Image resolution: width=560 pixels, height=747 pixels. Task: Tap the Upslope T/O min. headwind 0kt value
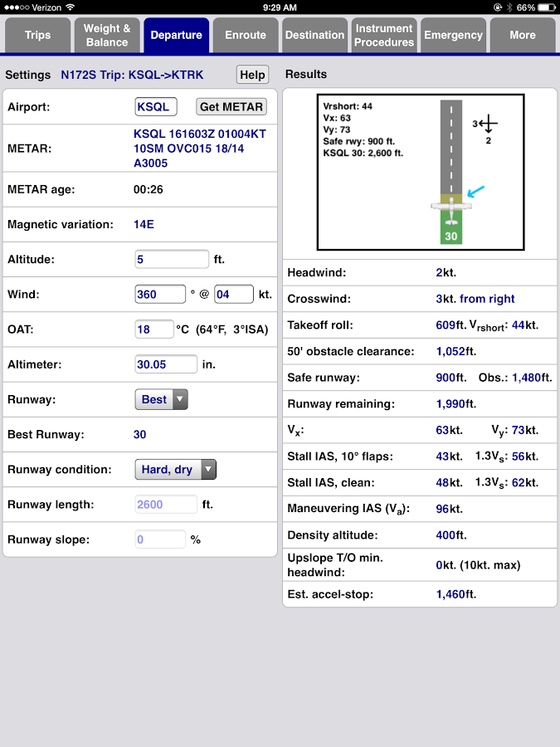478,565
